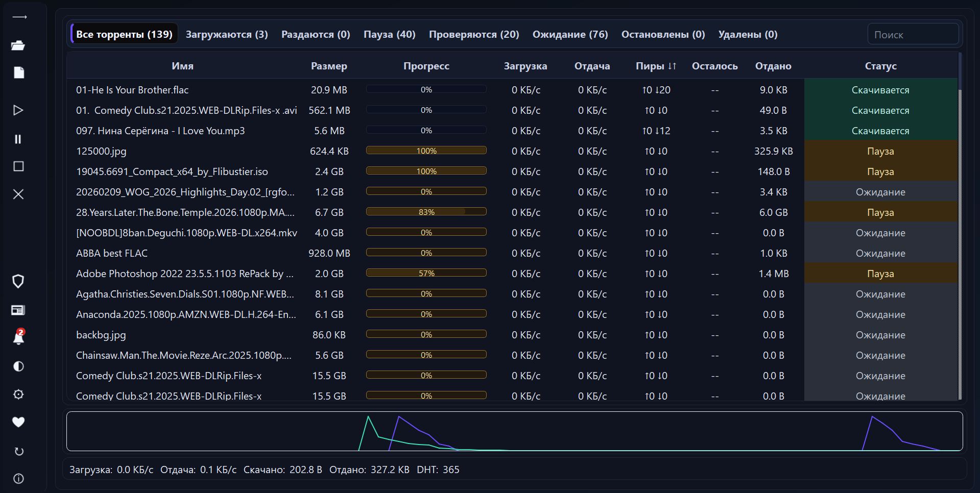Click the heart donate icon
The height and width of the screenshot is (493, 980).
(x=18, y=422)
